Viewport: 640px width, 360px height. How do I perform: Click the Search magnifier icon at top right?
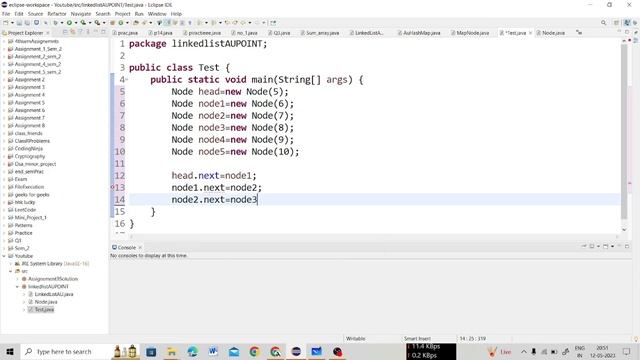tap(603, 23)
